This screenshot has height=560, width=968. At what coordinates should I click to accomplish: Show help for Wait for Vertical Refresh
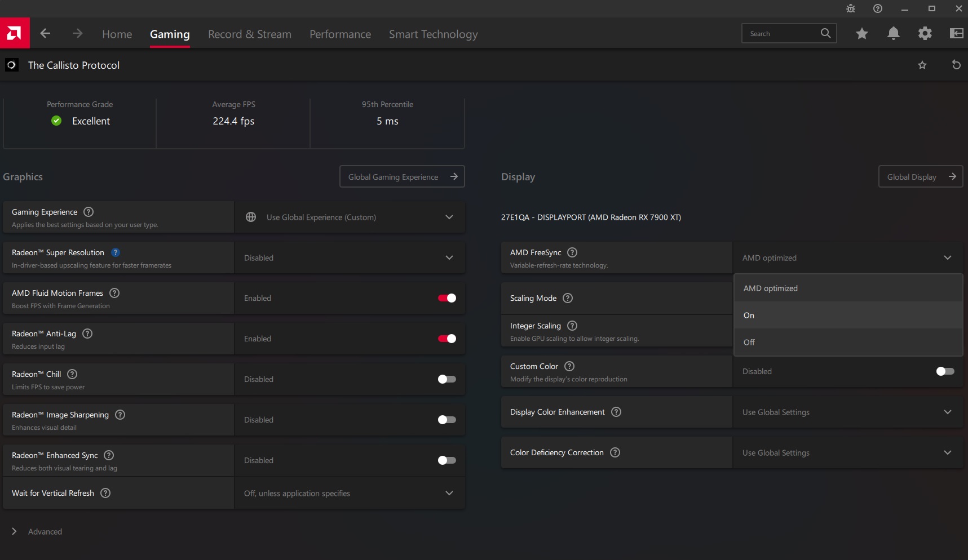[105, 493]
